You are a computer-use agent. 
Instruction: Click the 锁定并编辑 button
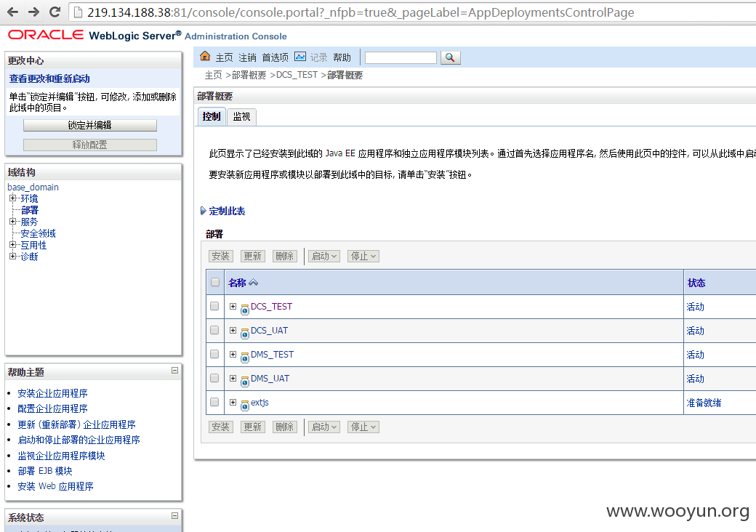point(90,125)
